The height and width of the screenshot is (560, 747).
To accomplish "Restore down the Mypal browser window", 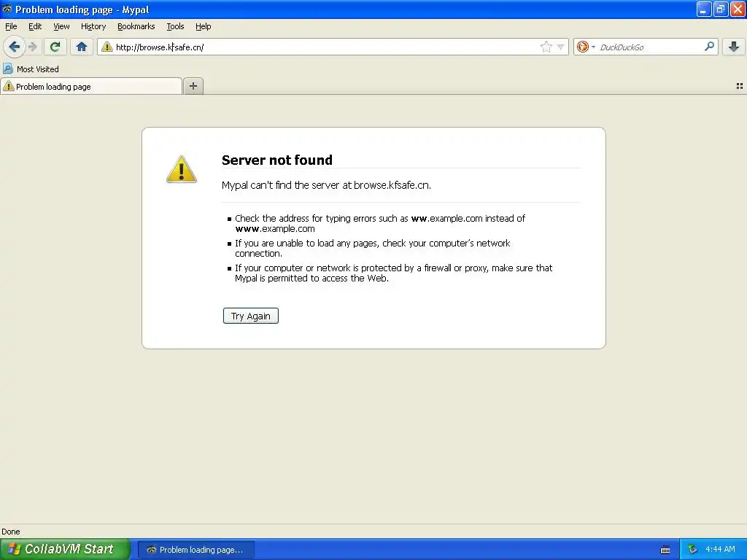I will (720, 9).
